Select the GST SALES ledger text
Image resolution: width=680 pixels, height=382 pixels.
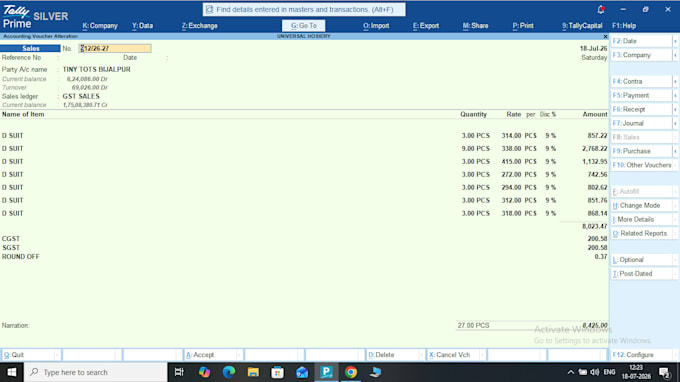(81, 96)
